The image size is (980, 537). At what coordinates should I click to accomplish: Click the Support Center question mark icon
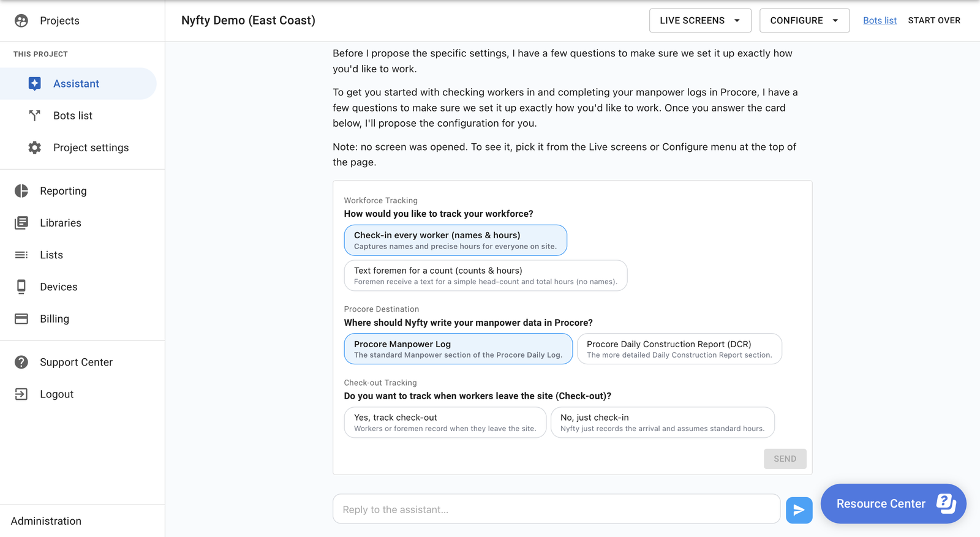[21, 362]
